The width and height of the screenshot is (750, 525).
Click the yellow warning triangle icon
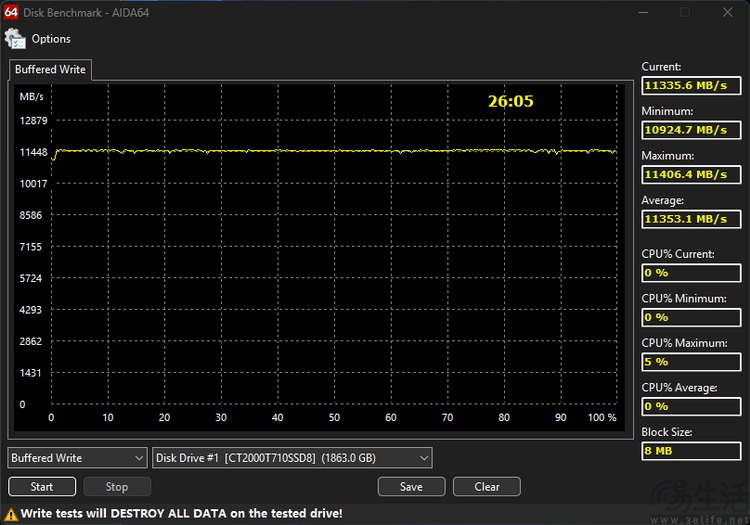click(11, 513)
